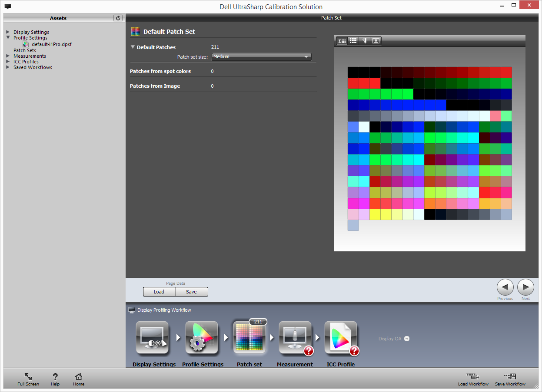This screenshot has height=392, width=542.
Task: Click the pink patch beside pale cyan
Action: click(x=495, y=116)
